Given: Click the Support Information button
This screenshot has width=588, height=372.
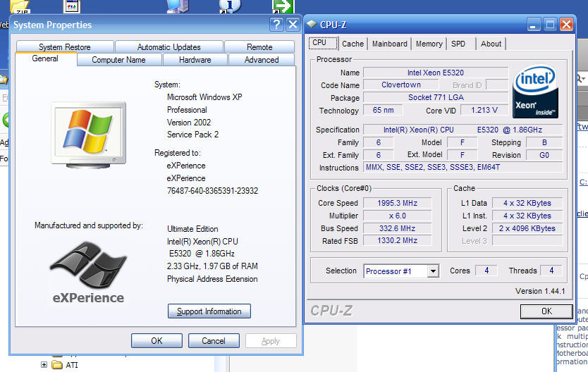Looking at the screenshot, I should 209,311.
